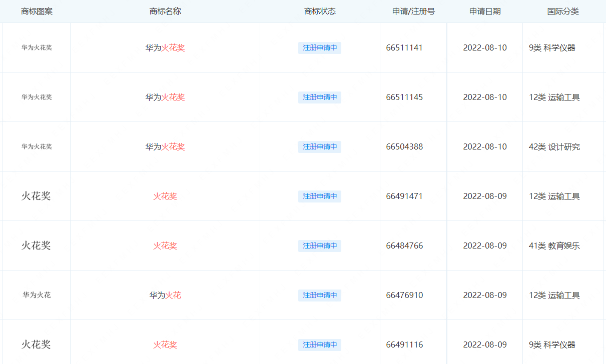Click the 商标状态 column header
Viewport: 606px width, 364px height.
(x=320, y=11)
